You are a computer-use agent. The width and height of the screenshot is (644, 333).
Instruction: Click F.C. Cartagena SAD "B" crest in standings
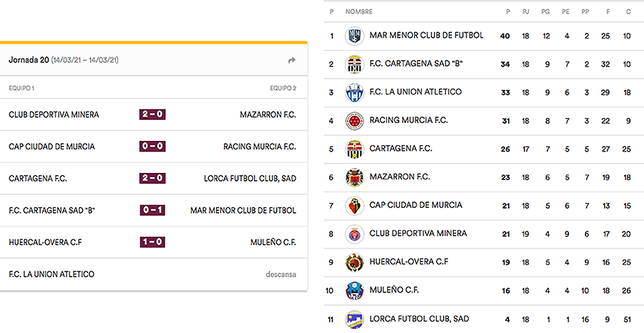pos(354,64)
